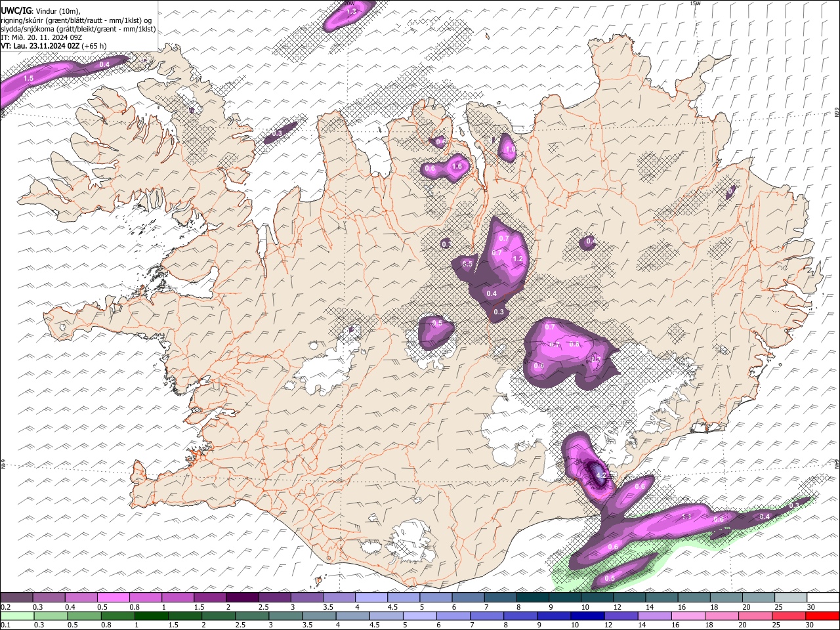The height and width of the screenshot is (630, 840).
Task: Select darkest purple 2–2.5 swatch in snow legend
Action: (x=242, y=597)
